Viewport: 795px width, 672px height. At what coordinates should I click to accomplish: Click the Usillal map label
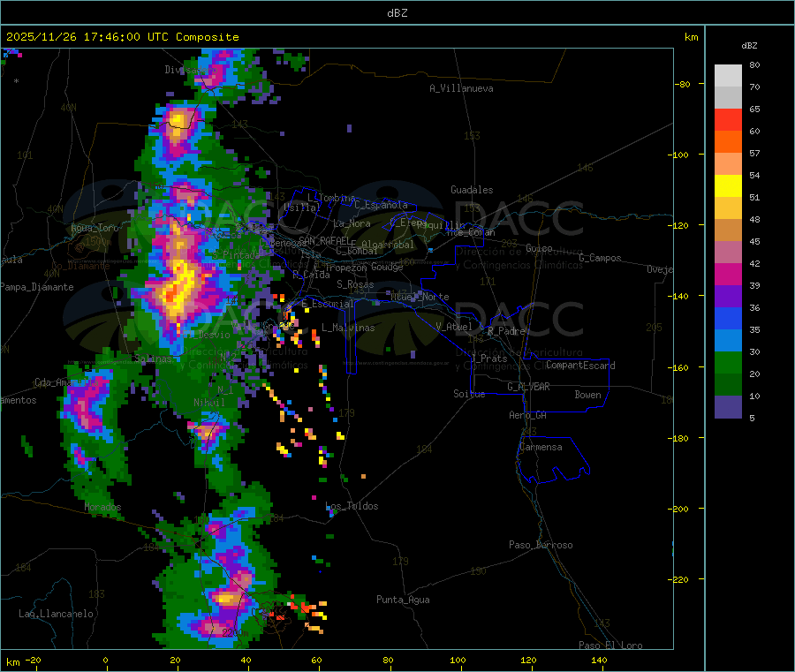302,208
